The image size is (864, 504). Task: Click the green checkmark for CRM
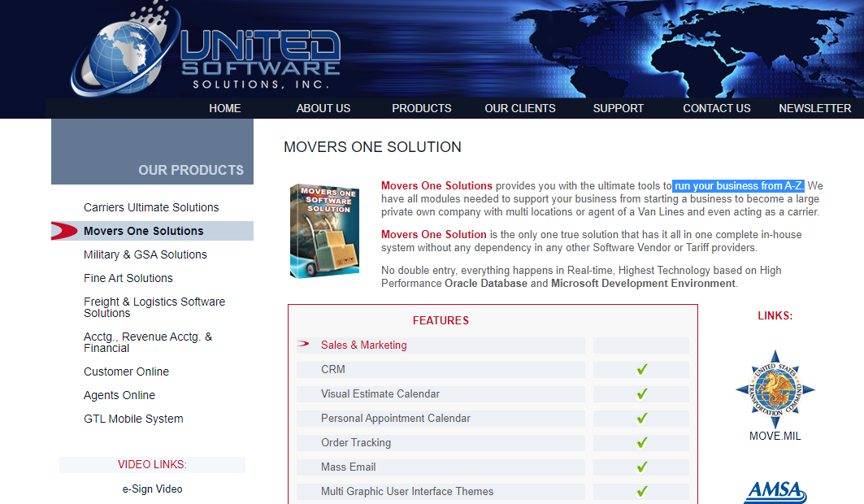pyautogui.click(x=642, y=370)
